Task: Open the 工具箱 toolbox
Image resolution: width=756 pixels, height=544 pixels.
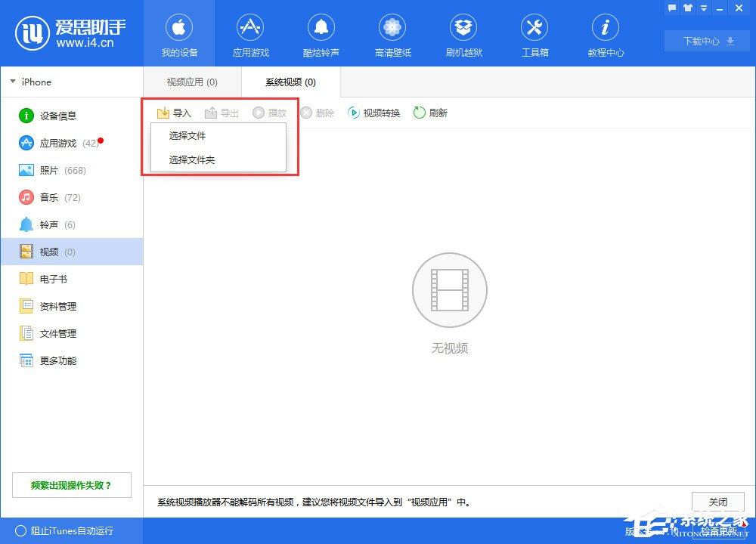Action: 534,34
